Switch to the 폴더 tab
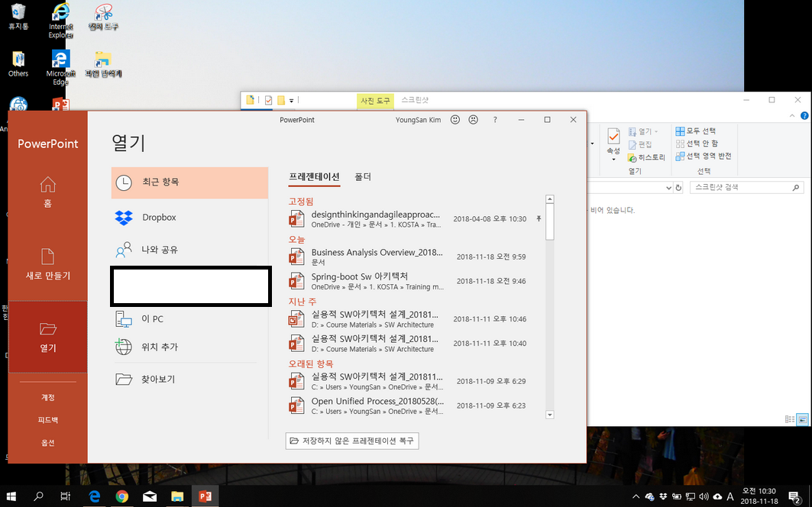The height and width of the screenshot is (507, 812). tap(363, 177)
